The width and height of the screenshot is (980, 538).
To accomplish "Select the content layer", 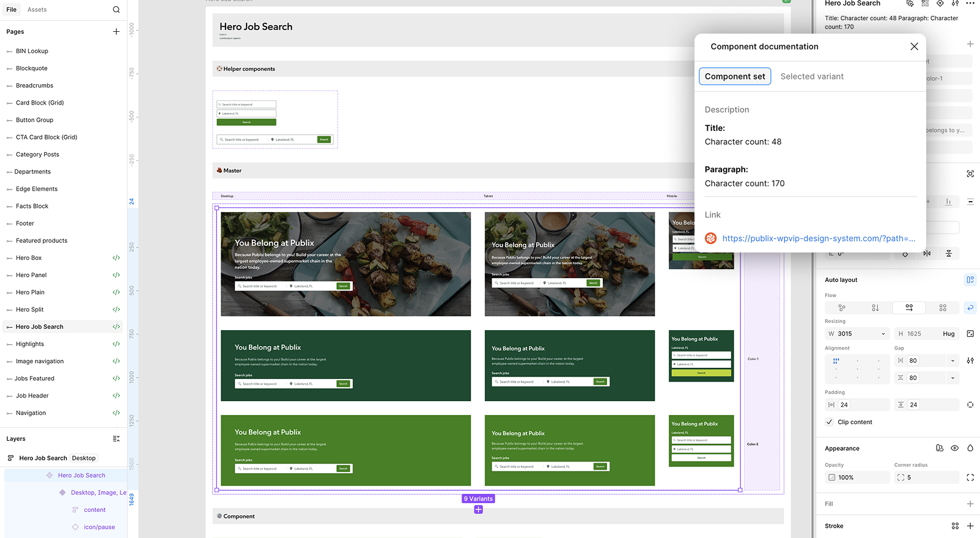I will (95, 510).
